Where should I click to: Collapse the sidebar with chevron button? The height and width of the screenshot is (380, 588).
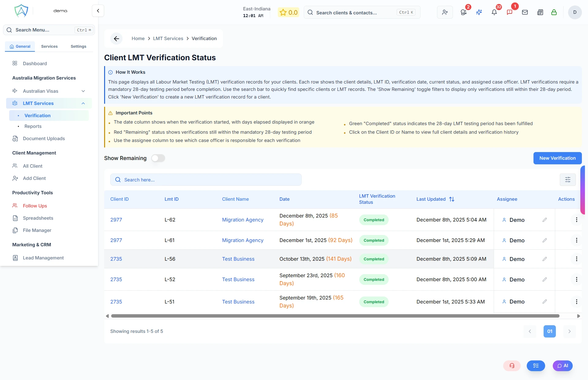(98, 11)
